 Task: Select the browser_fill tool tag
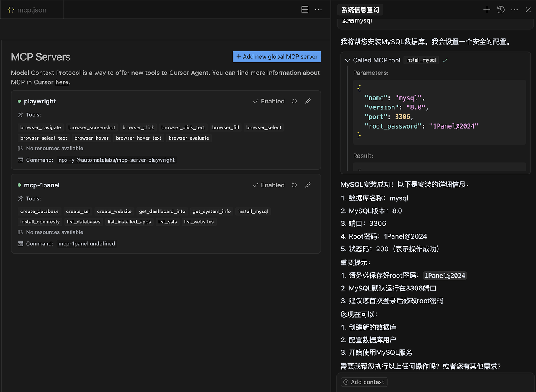(x=226, y=127)
